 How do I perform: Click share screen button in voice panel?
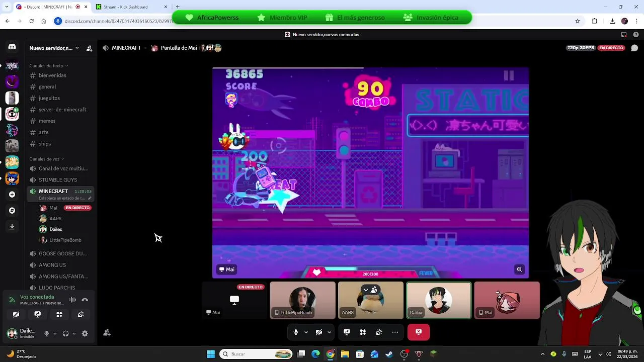click(x=37, y=314)
